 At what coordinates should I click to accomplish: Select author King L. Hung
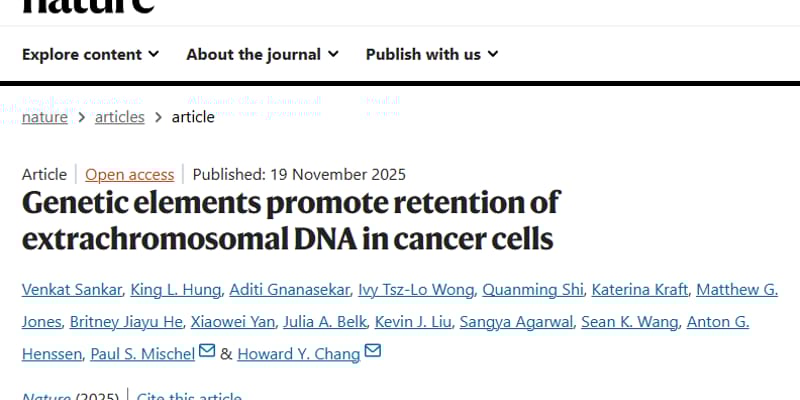(177, 290)
